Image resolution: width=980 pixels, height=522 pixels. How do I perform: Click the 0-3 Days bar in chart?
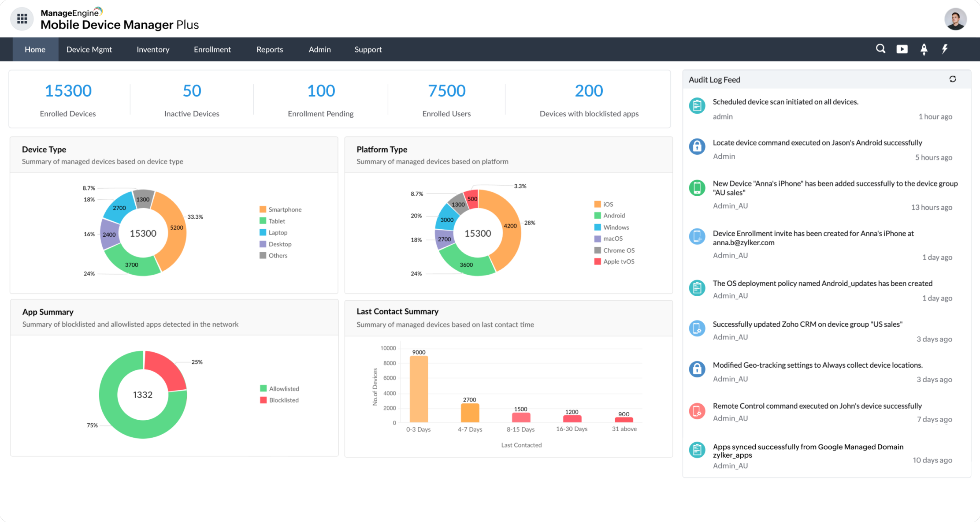pyautogui.click(x=419, y=389)
